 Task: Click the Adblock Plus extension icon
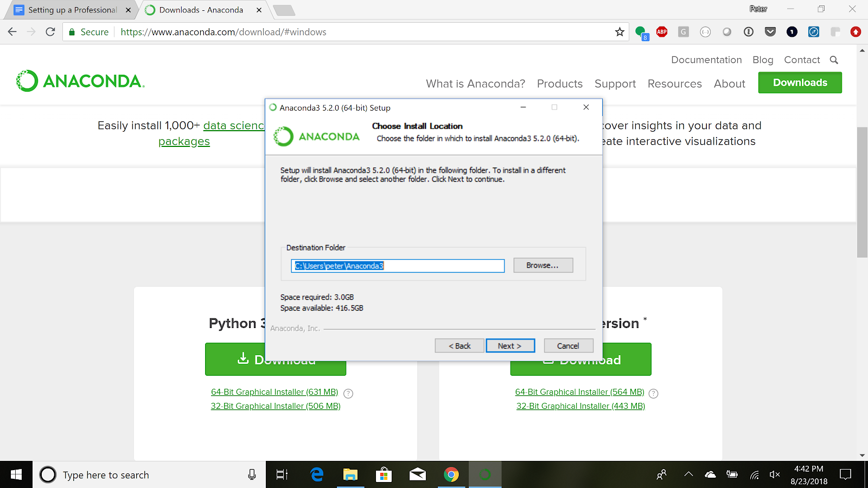click(x=662, y=32)
